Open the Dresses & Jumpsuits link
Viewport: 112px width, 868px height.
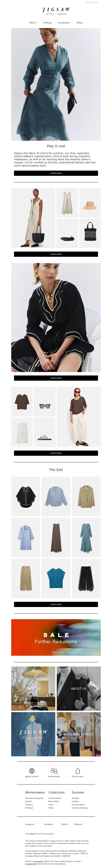point(34,798)
